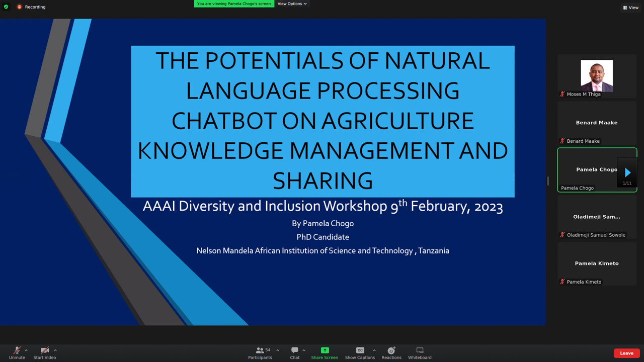Image resolution: width=644 pixels, height=362 pixels.
Task: Click the AAAI Diversity and Inclusion Workshop line
Action: [323, 206]
